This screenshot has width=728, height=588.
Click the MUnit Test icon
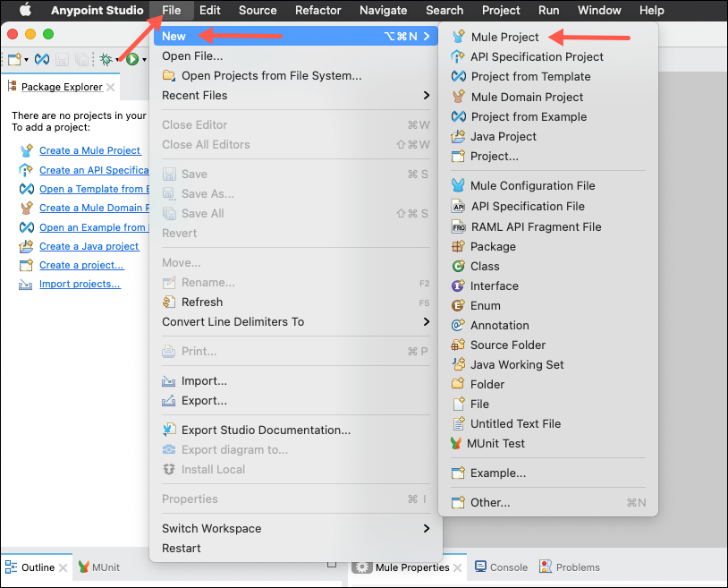coord(456,443)
